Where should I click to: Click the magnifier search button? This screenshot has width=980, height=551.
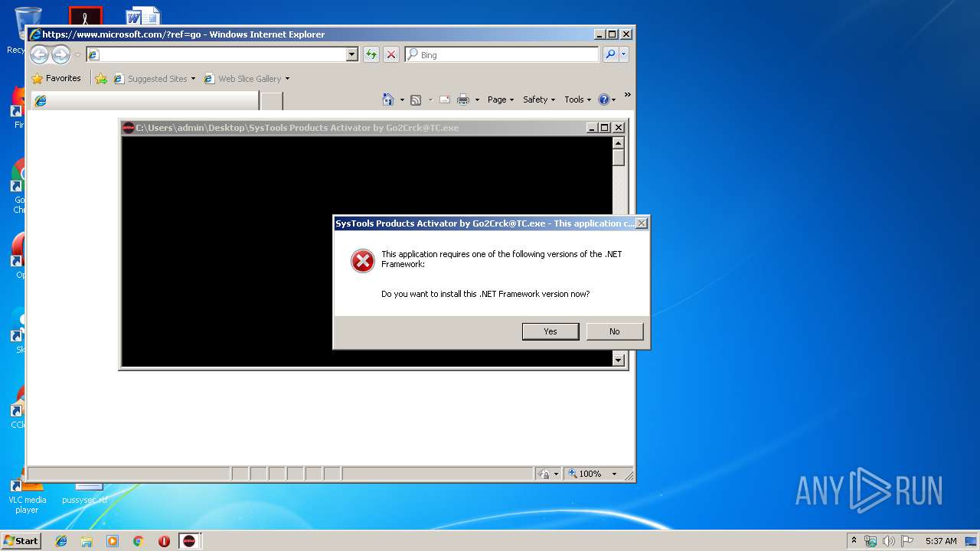tap(610, 54)
